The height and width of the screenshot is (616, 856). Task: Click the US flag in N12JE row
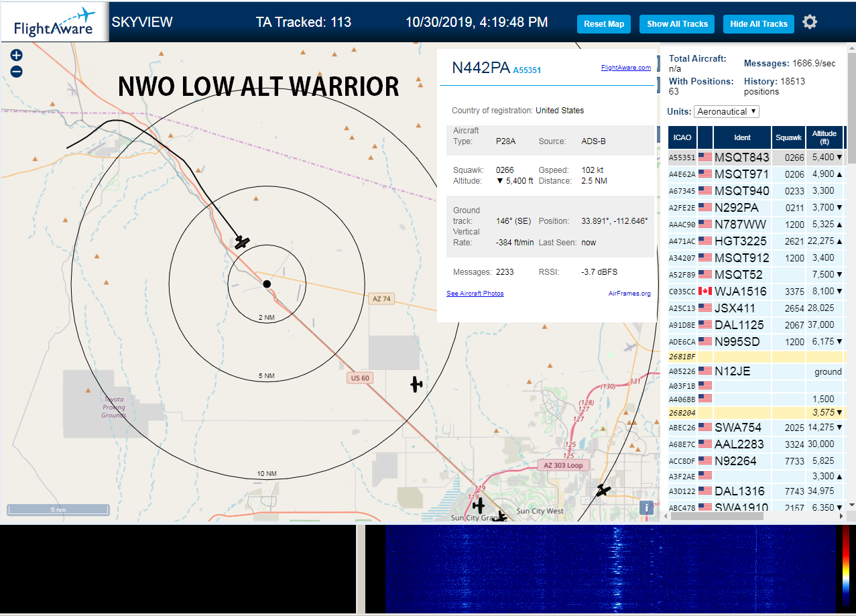(x=705, y=371)
